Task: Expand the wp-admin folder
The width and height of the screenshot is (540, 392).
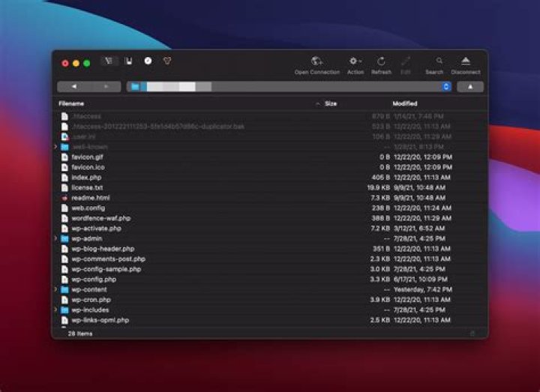Action: point(56,238)
